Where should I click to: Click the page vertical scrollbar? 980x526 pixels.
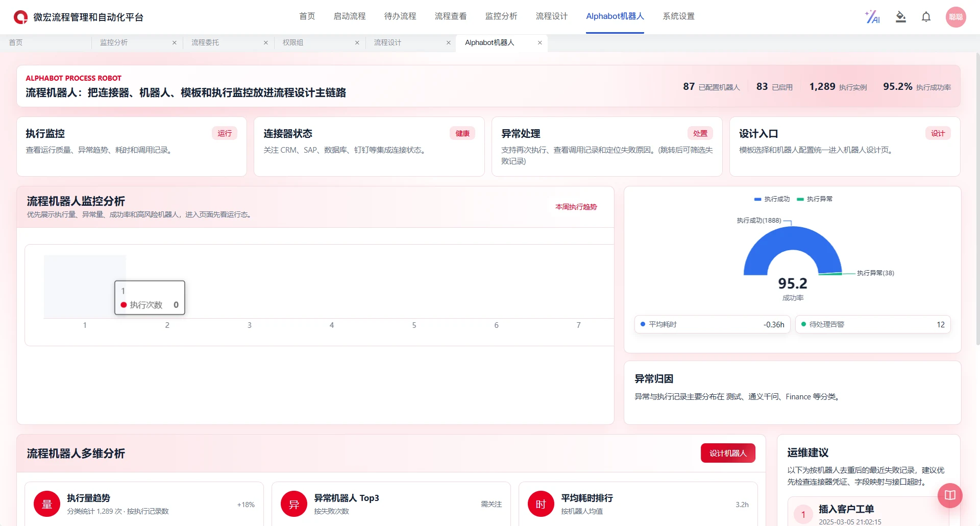pos(977,199)
